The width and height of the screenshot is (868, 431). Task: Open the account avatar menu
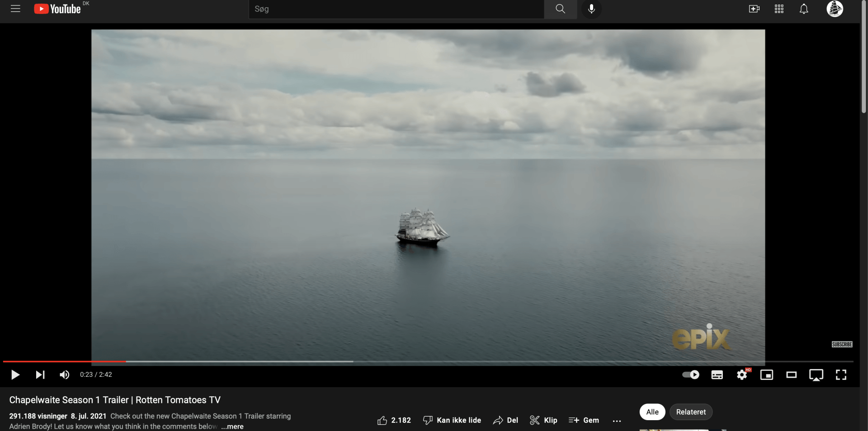[x=835, y=9]
